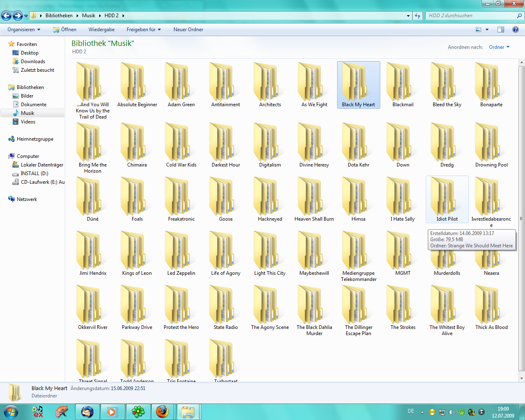Open Bilder library in sidebar
This screenshot has width=525, height=420.
pos(27,96)
